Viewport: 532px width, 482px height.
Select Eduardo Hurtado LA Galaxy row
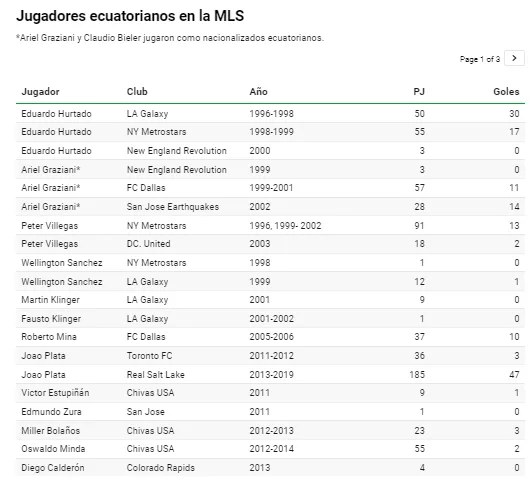pos(270,114)
